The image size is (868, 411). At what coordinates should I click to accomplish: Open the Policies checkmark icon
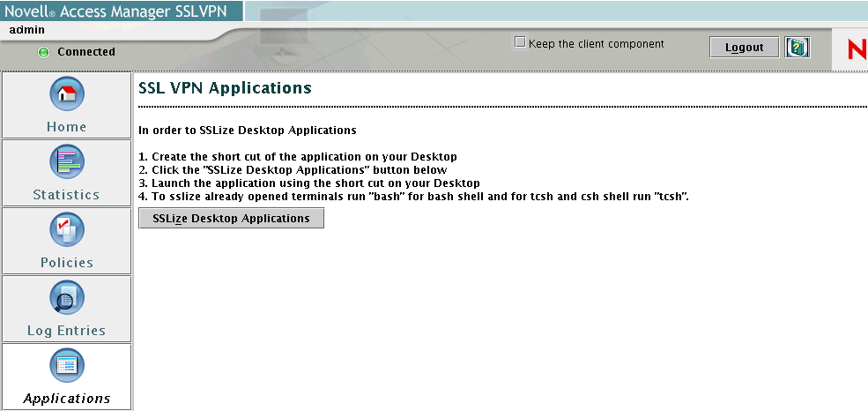point(67,230)
